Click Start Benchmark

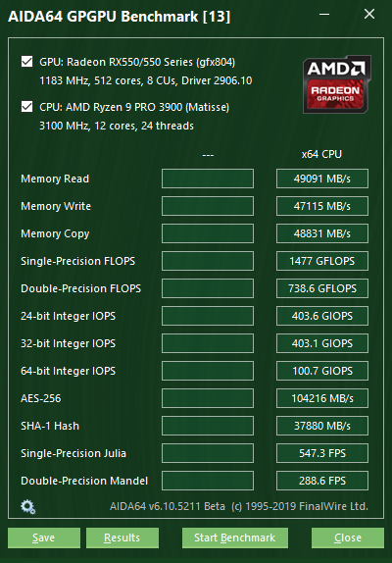pyautogui.click(x=235, y=537)
